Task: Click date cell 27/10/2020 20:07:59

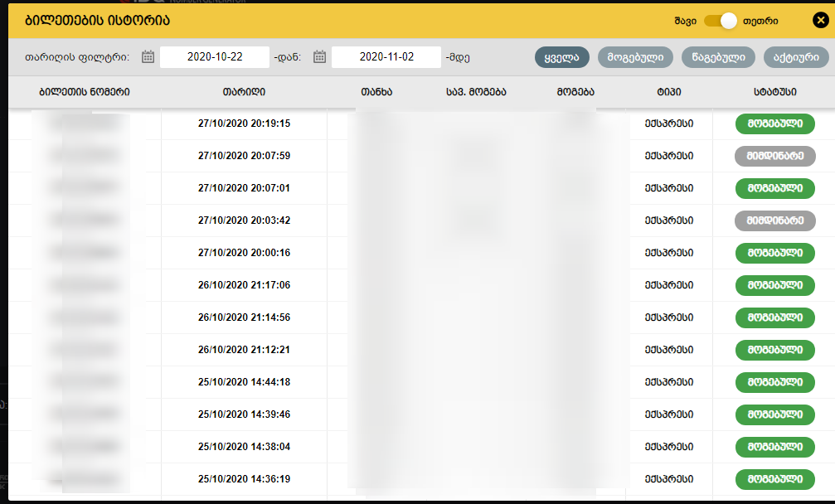Action: (244, 156)
